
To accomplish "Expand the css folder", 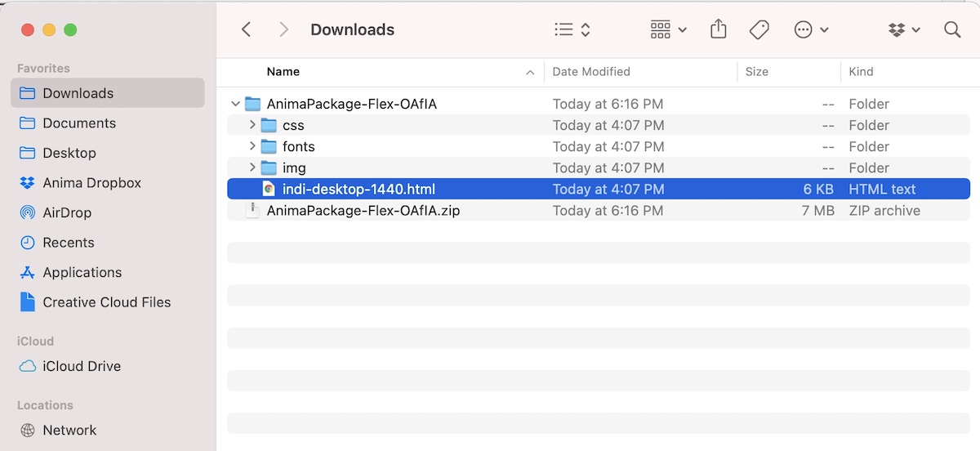I will [252, 125].
